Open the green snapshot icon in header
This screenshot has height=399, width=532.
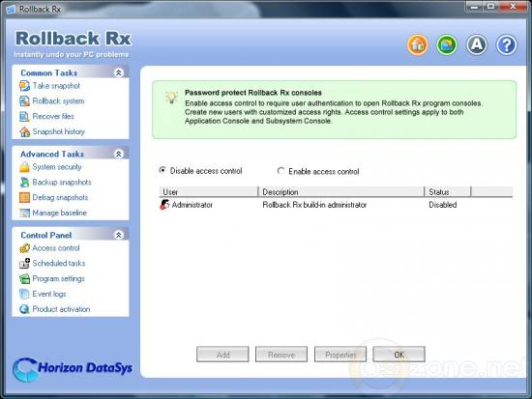coord(447,44)
